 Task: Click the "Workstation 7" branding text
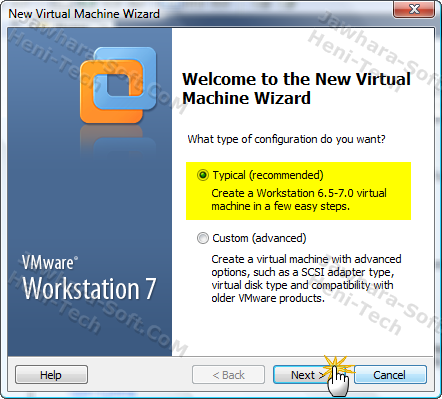(x=89, y=289)
